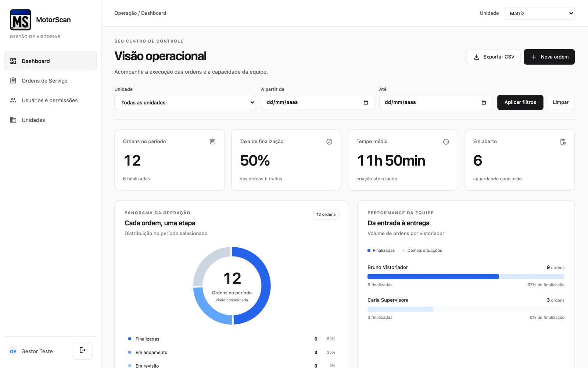The image size is (588, 368).
Task: Click the aguardando conclusão text
Action: tap(497, 179)
